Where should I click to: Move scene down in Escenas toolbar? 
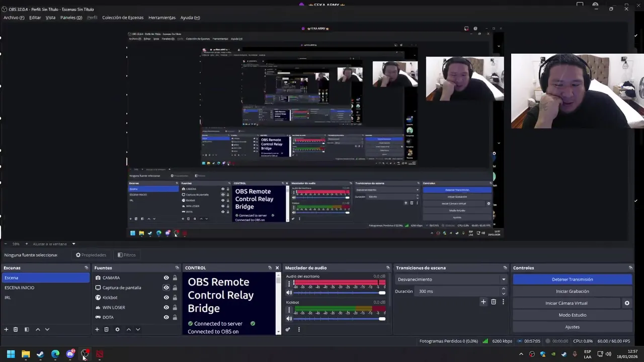(47, 329)
